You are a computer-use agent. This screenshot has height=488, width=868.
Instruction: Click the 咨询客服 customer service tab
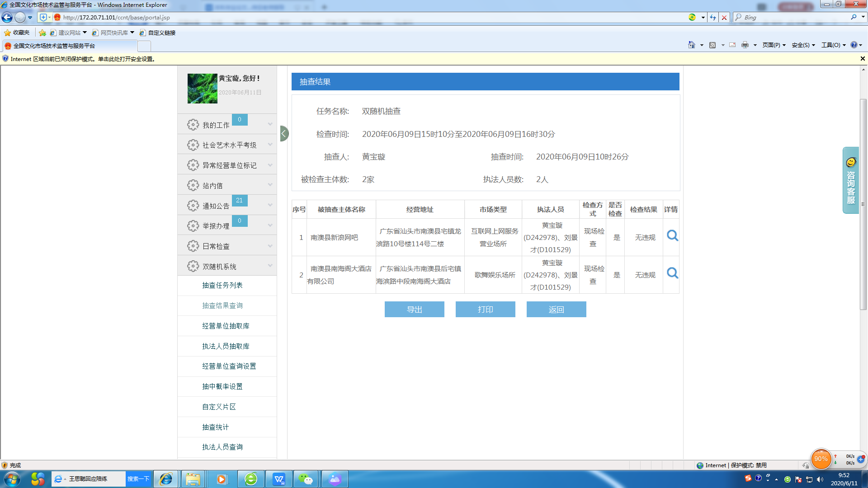(849, 182)
